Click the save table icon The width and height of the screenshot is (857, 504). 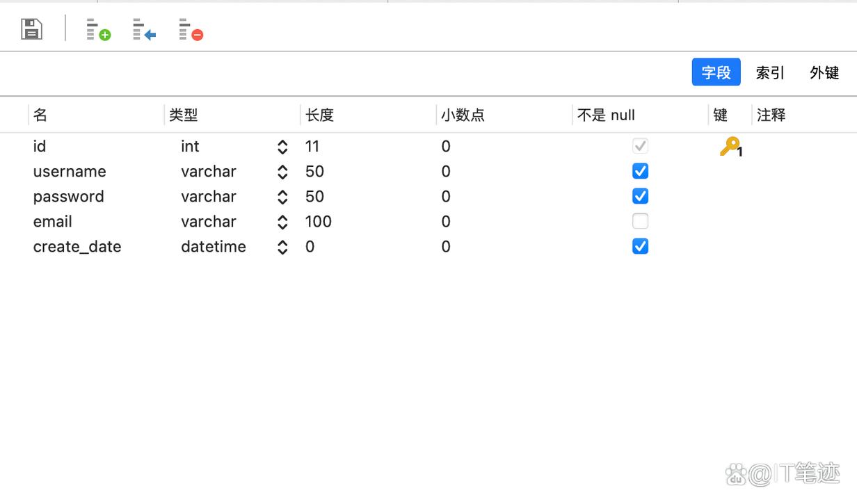[31, 29]
